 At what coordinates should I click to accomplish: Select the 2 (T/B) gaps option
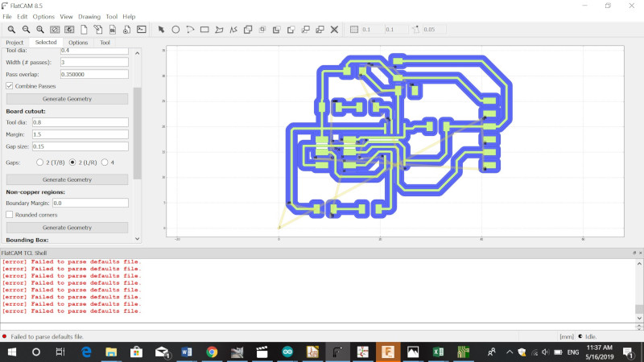pos(39,162)
